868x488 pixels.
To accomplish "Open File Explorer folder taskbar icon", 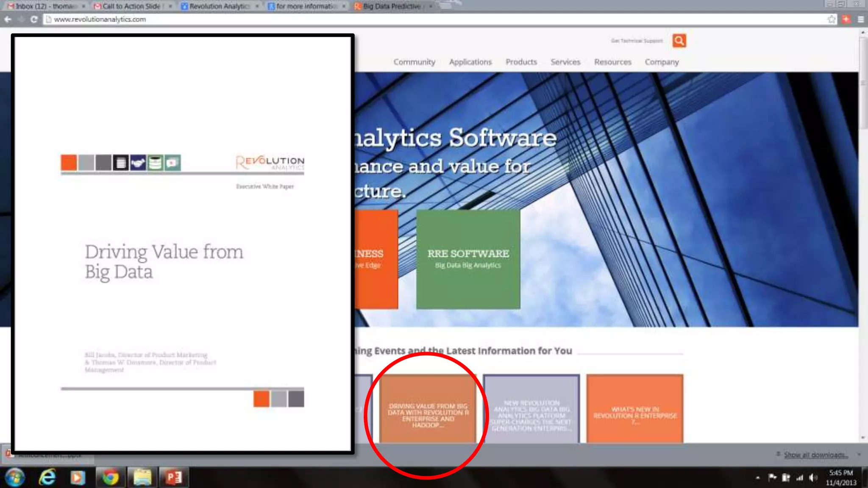I will pos(142,477).
